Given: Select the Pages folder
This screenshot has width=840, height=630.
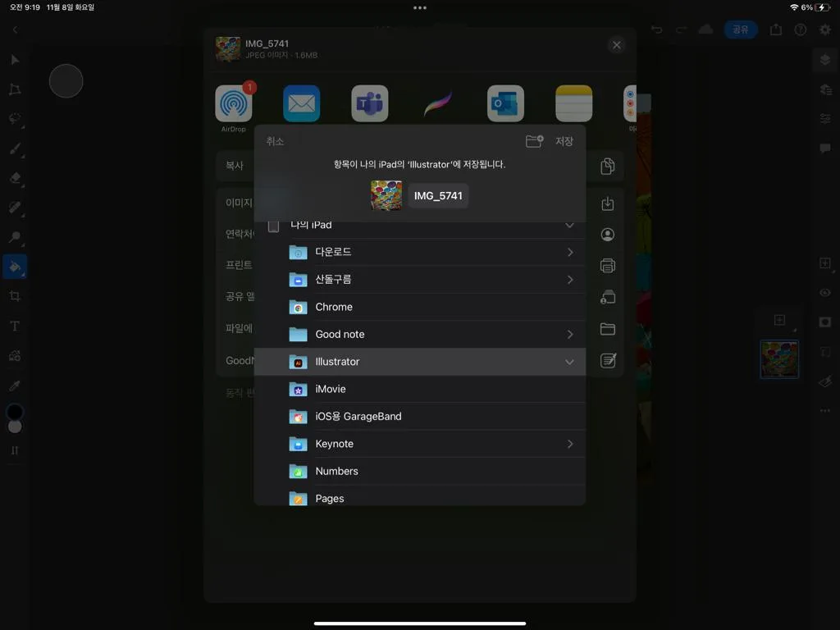Looking at the screenshot, I should coord(419,497).
